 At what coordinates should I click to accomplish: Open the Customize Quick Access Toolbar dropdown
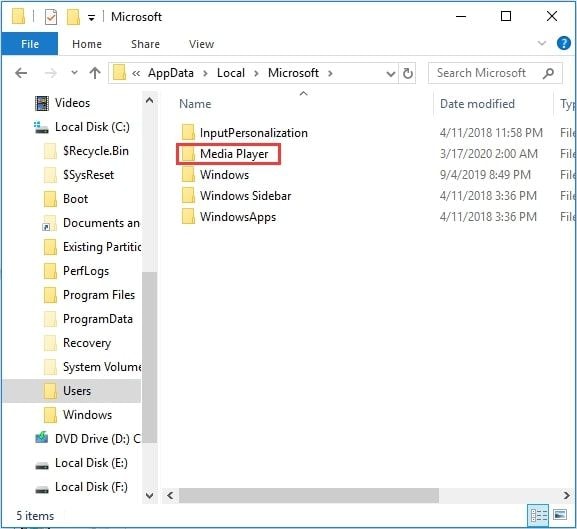91,17
